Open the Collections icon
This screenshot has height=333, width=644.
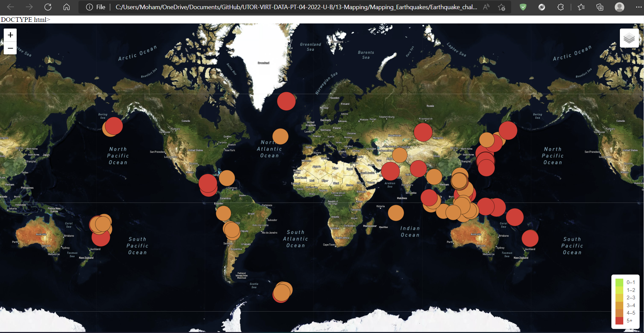pos(600,7)
